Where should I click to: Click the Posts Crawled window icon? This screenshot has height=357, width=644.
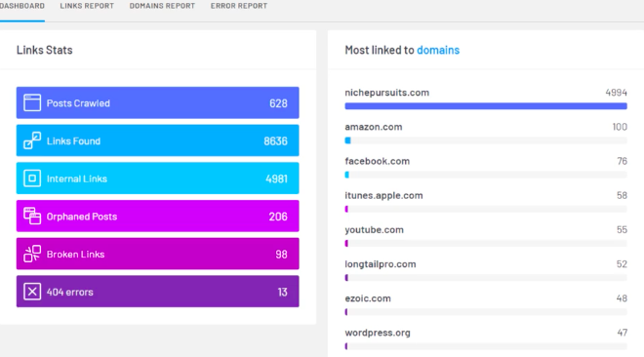32,102
